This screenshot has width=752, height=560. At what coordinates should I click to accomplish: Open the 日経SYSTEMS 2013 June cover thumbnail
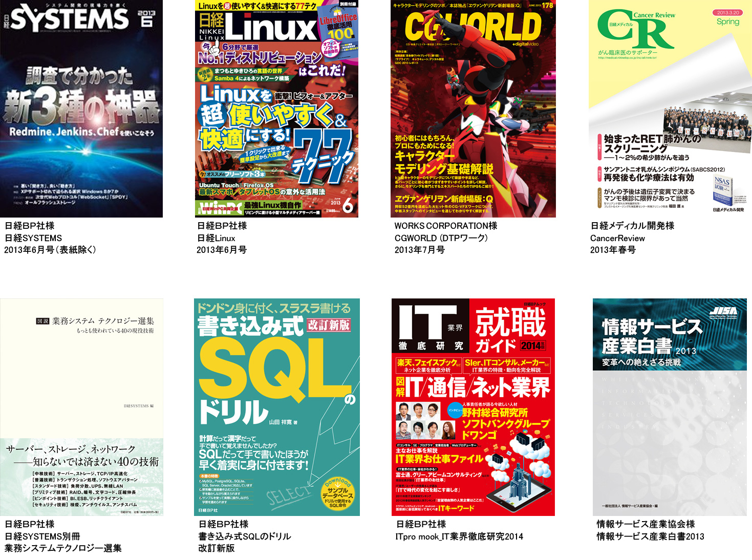pyautogui.click(x=81, y=109)
